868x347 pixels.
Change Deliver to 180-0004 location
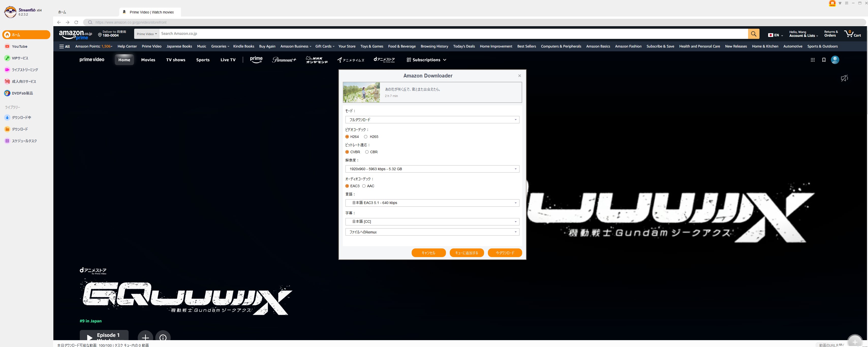112,34
